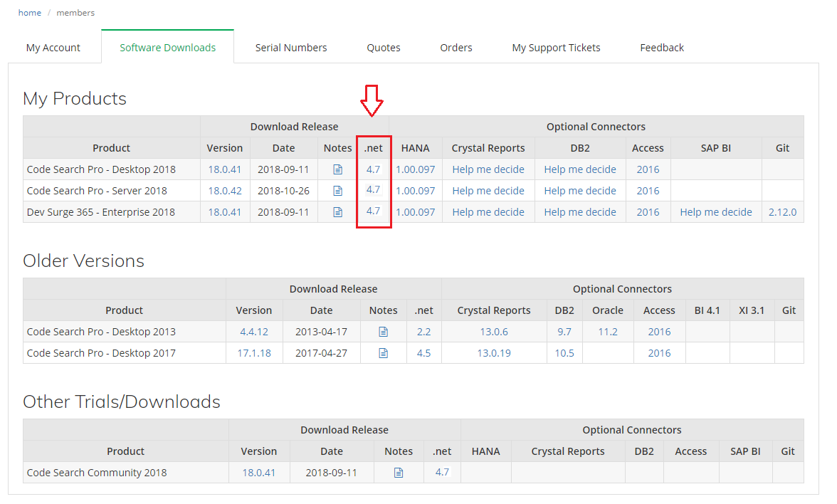Open Access 2016 link for Desktop 2017
This screenshot has height=504, width=837.
coord(659,353)
